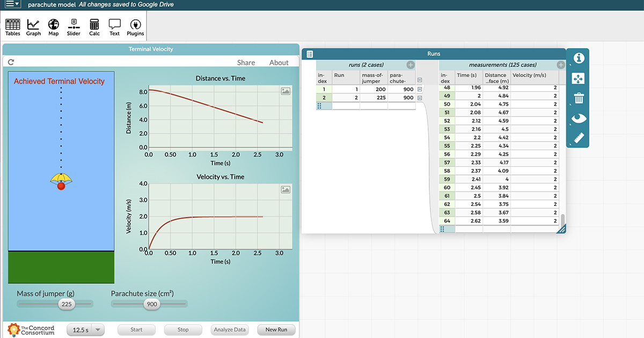
Task: Open the Plugins menu icon
Action: click(x=135, y=27)
